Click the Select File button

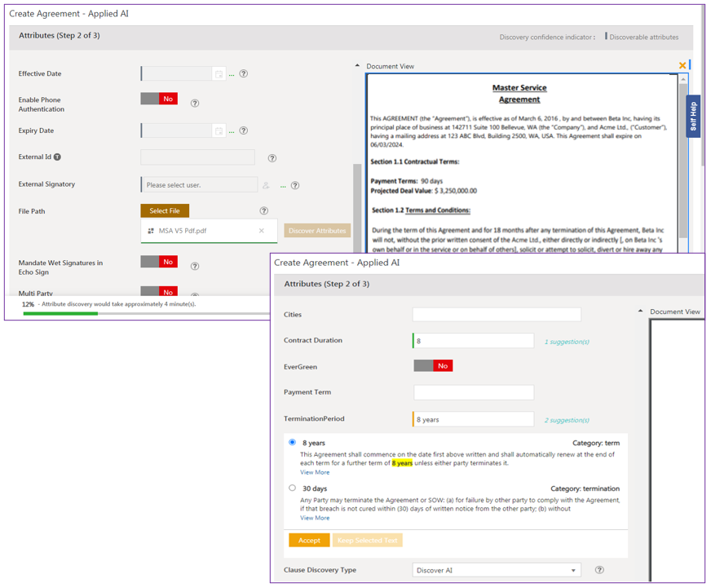pyautogui.click(x=165, y=211)
